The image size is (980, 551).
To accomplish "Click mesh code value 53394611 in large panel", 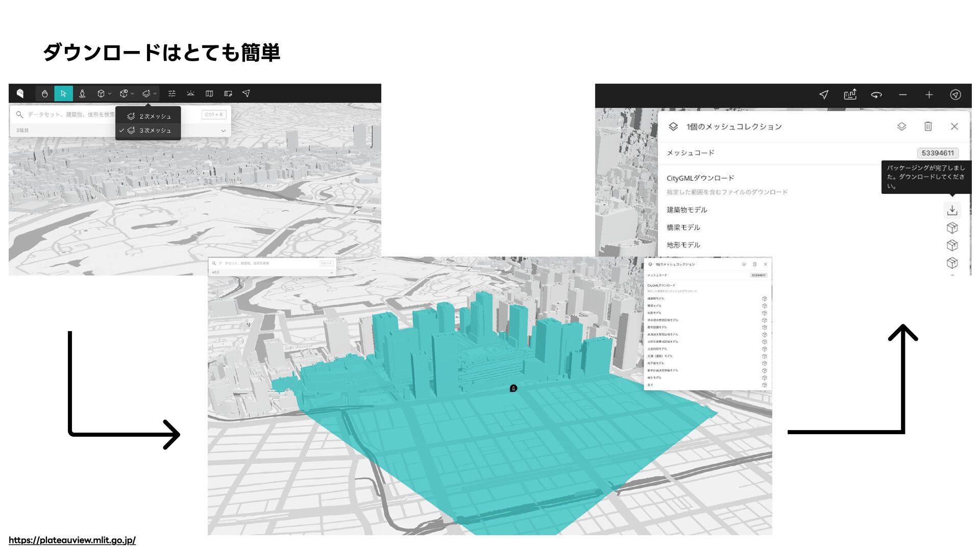I will pos(938,153).
